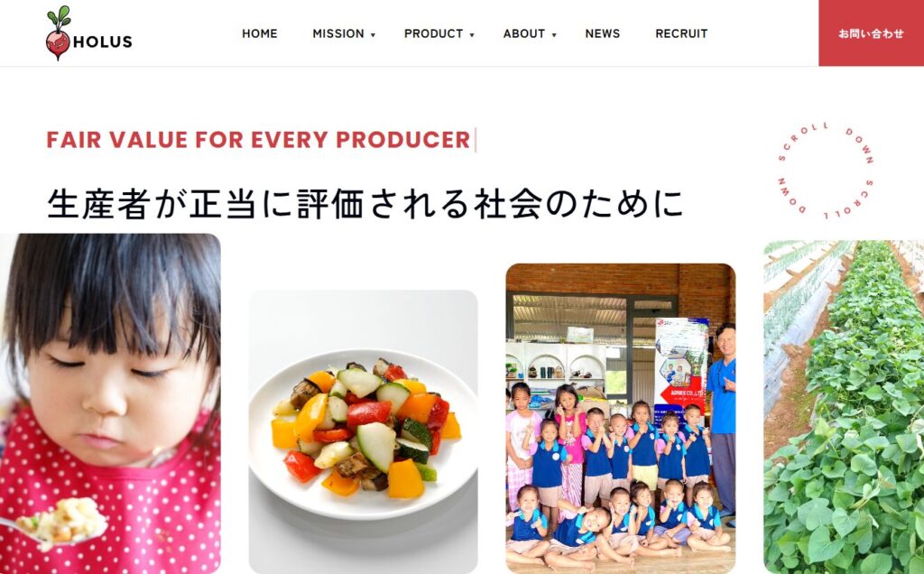Click the circular Scroll Down badge
This screenshot has width=924, height=574.
tap(826, 171)
